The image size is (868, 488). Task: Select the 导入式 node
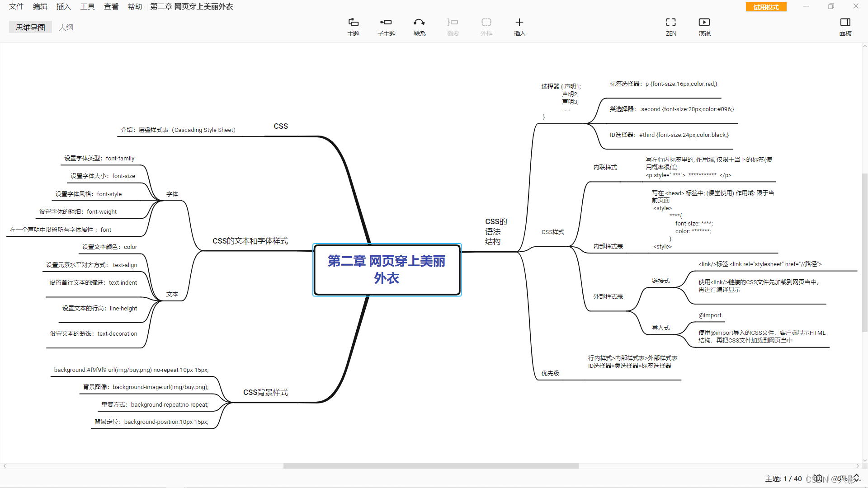pos(661,328)
